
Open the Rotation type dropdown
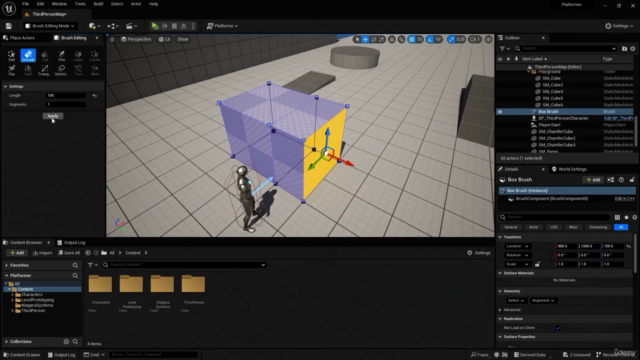[x=517, y=255]
